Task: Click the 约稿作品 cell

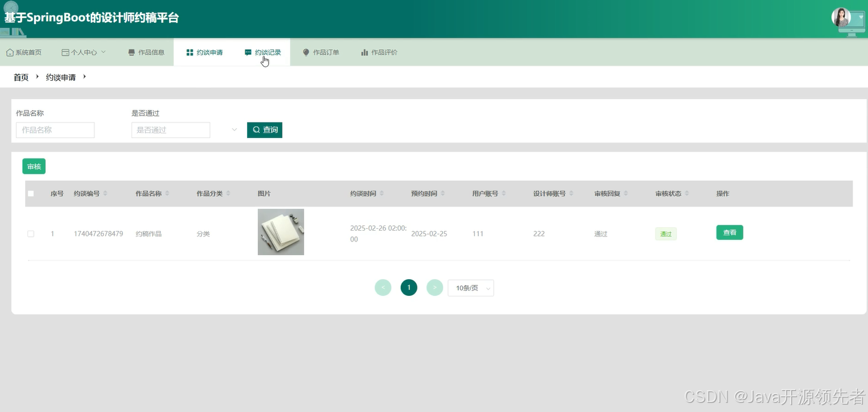Action: point(149,233)
